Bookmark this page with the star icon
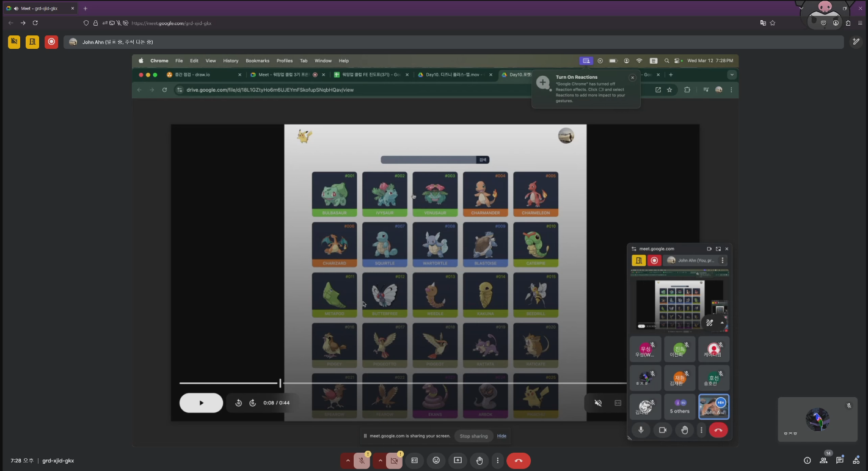 [x=773, y=23]
